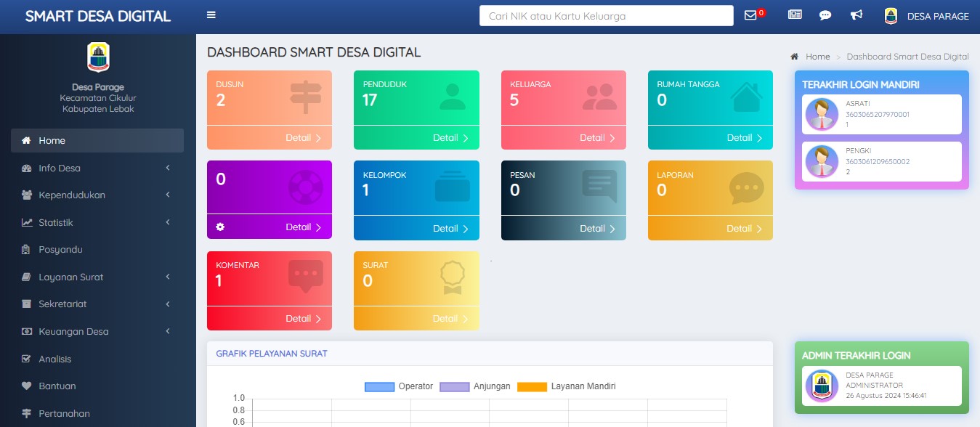Image resolution: width=980 pixels, height=427 pixels.
Task: Expand the Info Desa sidebar menu
Action: coord(97,168)
